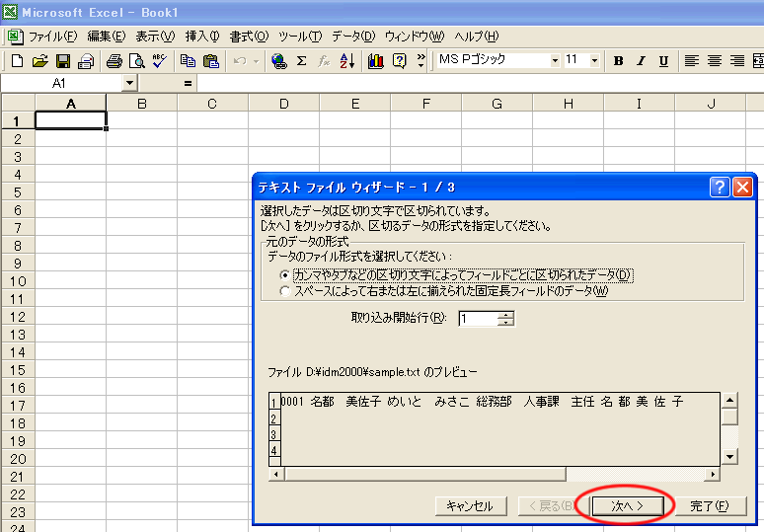Apply Italic formatting
Screen dimensions: 764x532
coord(641,61)
